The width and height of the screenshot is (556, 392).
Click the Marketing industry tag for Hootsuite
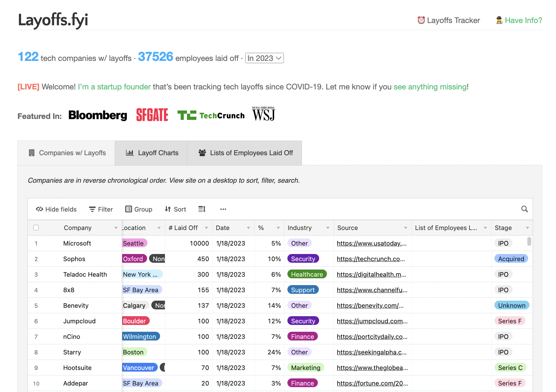(x=306, y=368)
